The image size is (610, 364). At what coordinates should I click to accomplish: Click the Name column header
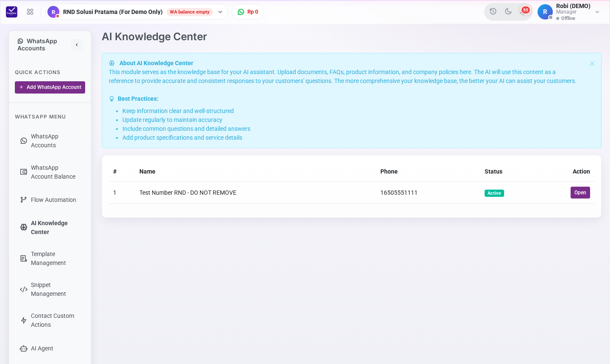(x=147, y=171)
